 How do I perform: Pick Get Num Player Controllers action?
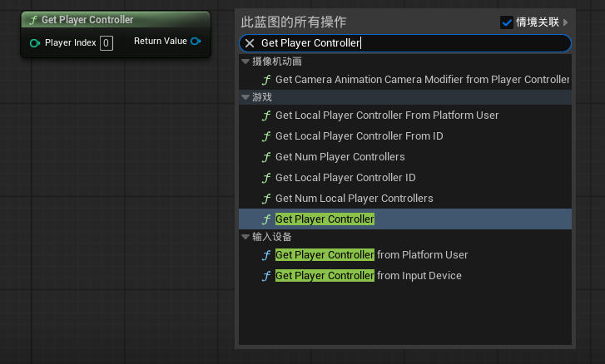[x=405, y=157]
